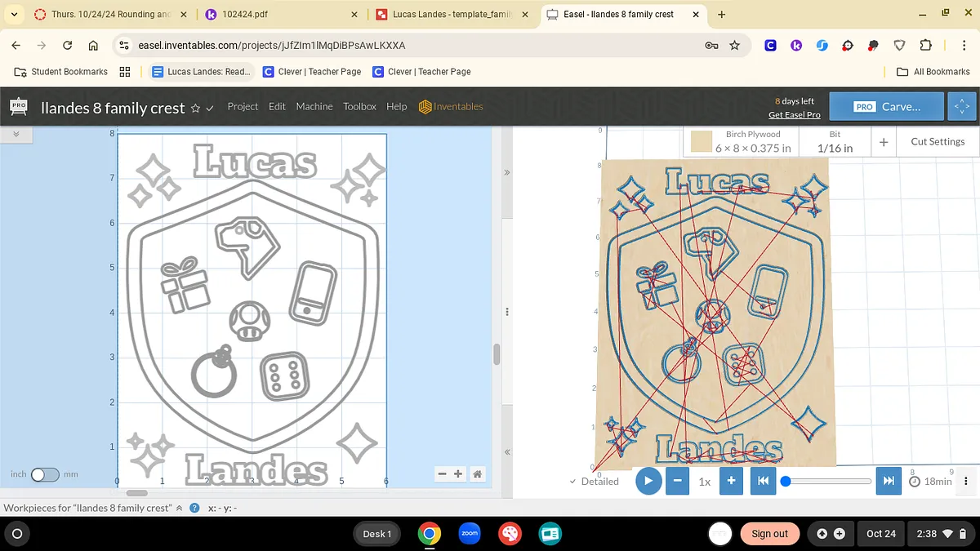Viewport: 980px width, 551px height.
Task: Click the Carve button
Action: [886, 107]
